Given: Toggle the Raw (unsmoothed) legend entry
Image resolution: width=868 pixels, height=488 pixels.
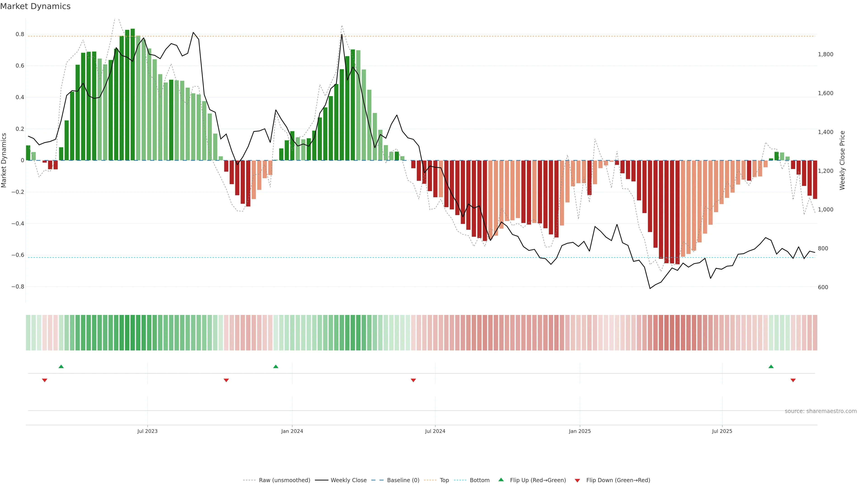Looking at the screenshot, I should (x=284, y=480).
